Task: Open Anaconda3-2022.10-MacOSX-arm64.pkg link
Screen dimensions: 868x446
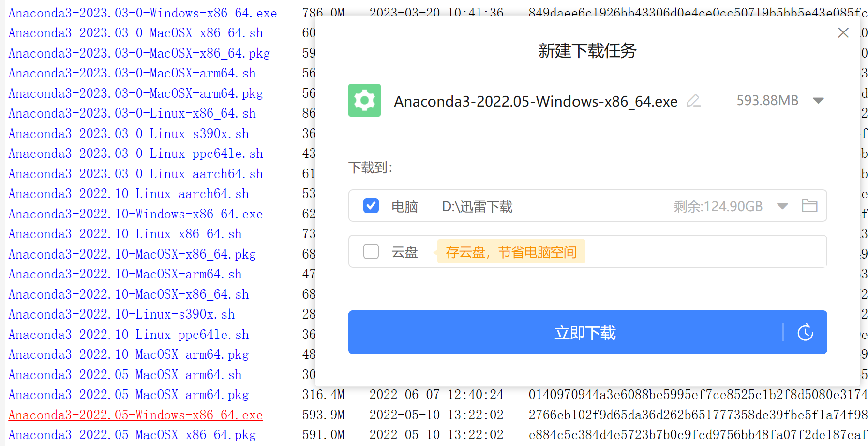Action: pos(129,354)
